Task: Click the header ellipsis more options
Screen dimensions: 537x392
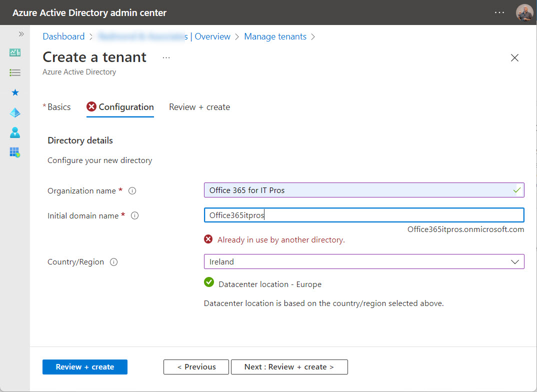Action: (499, 12)
